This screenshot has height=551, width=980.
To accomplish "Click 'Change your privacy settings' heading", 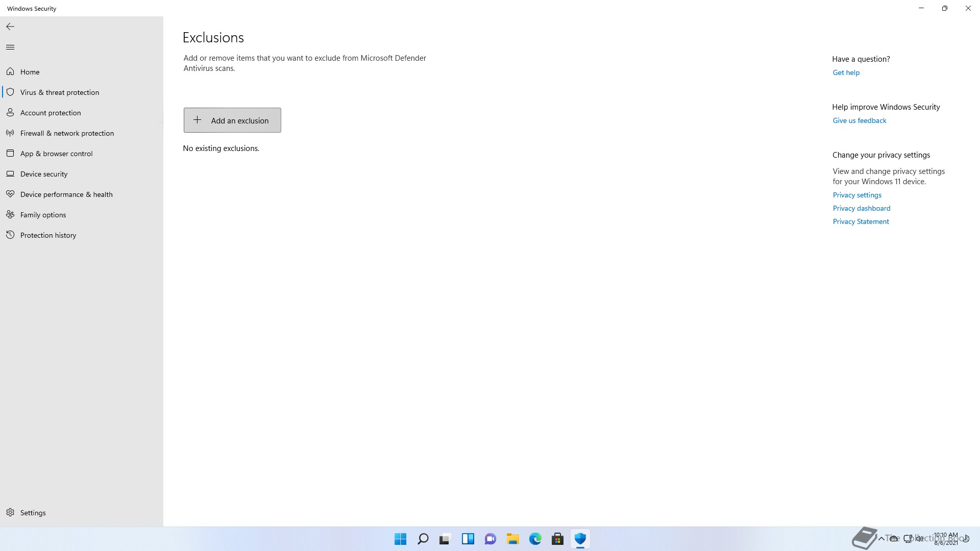I will (881, 155).
